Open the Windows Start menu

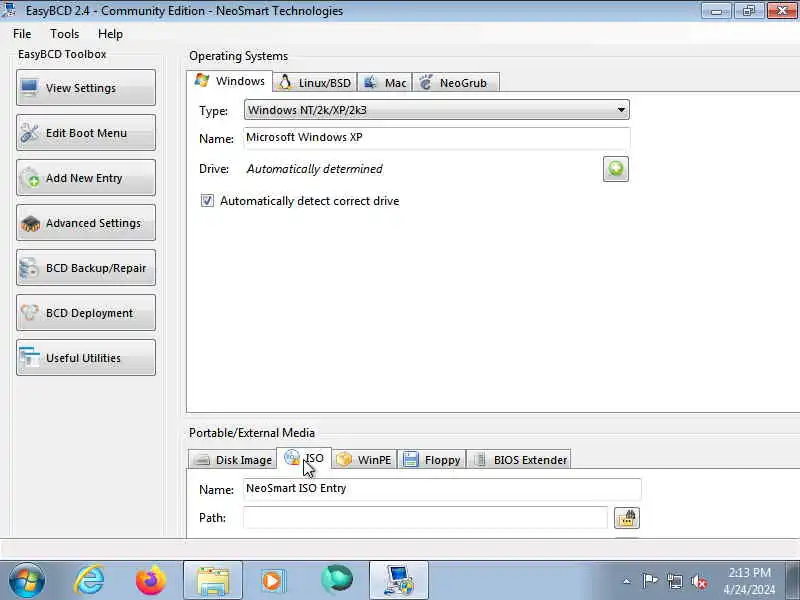(x=27, y=580)
